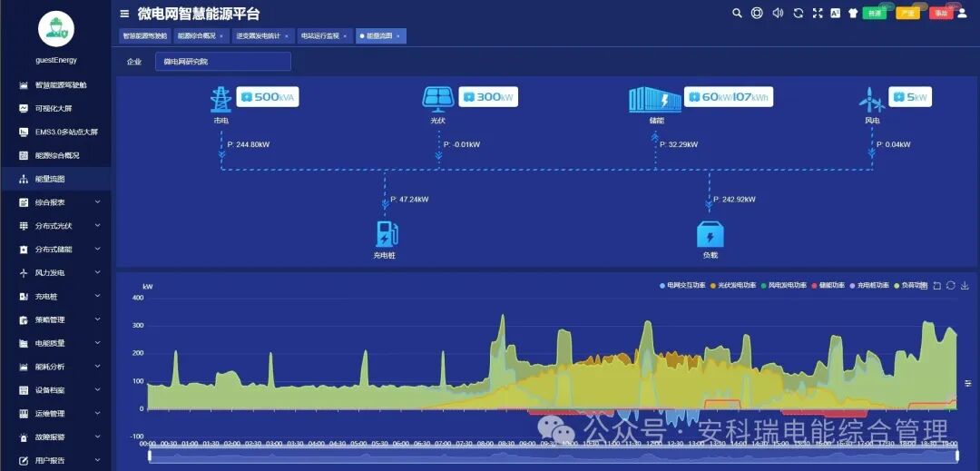980x471 pixels.
Task: Click the utility grid tower icon 市电
Action: [x=220, y=99]
